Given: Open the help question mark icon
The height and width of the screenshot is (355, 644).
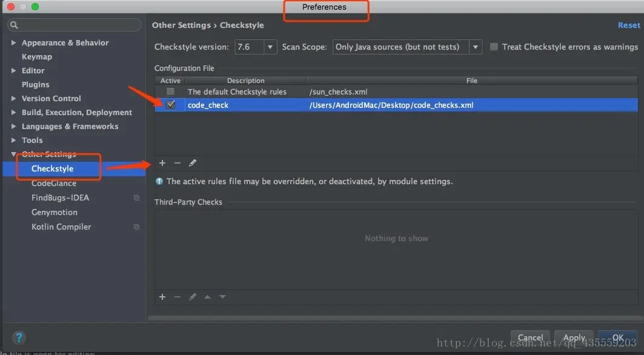Looking at the screenshot, I should [19, 338].
